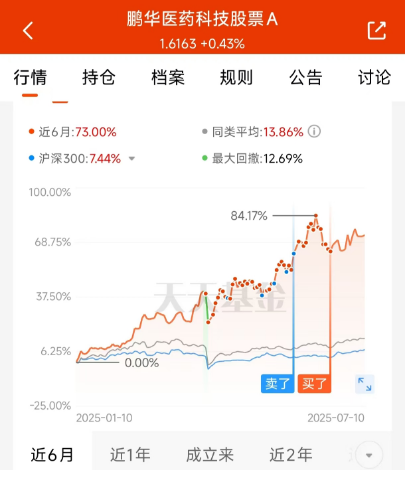The width and height of the screenshot is (406, 487).
Task: Select 近6月 time range
Action: click(x=52, y=455)
